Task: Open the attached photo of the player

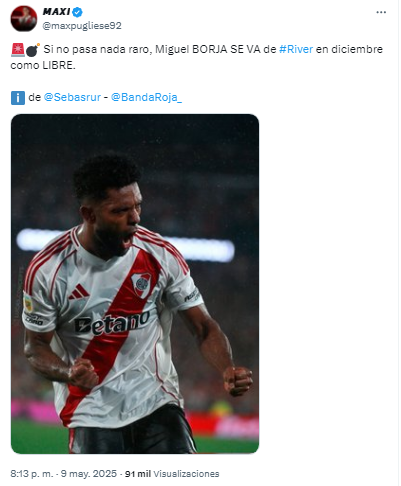Action: (135, 284)
